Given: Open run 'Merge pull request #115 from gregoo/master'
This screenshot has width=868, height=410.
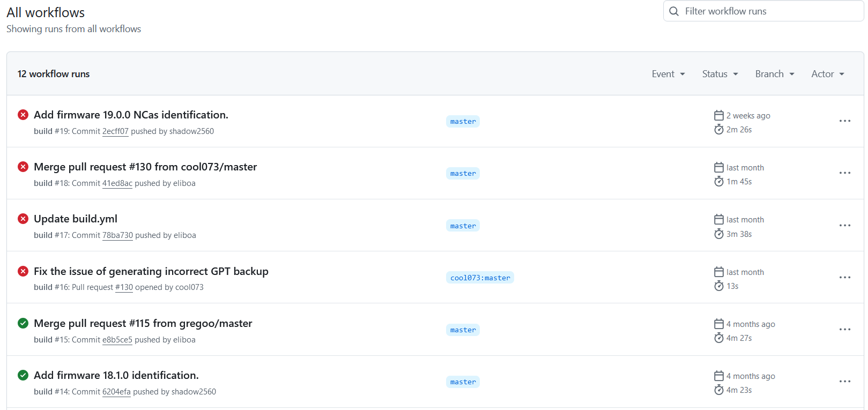Looking at the screenshot, I should tap(143, 323).
